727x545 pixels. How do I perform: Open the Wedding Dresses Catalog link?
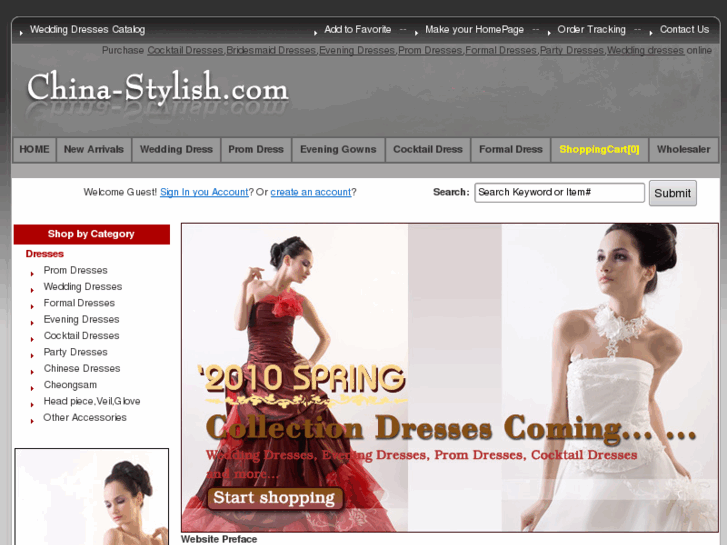click(x=87, y=30)
